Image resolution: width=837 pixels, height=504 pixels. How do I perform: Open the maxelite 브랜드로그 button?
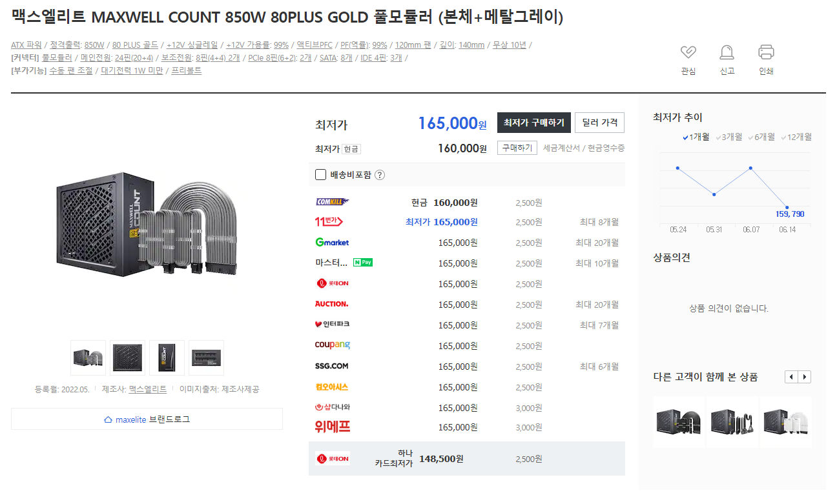(147, 419)
